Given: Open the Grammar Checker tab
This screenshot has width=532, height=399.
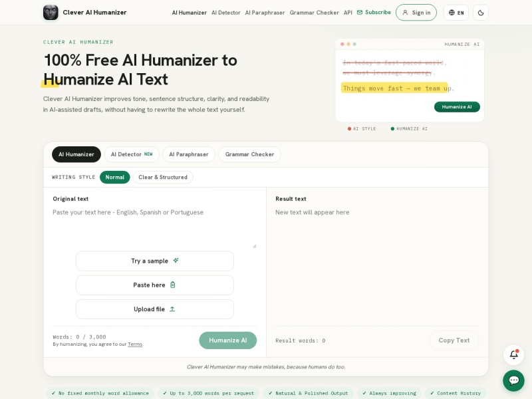Looking at the screenshot, I should pyautogui.click(x=250, y=154).
